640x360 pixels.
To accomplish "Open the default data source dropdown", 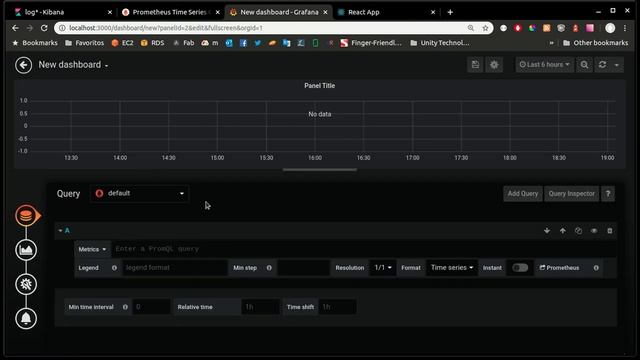I will point(139,193).
